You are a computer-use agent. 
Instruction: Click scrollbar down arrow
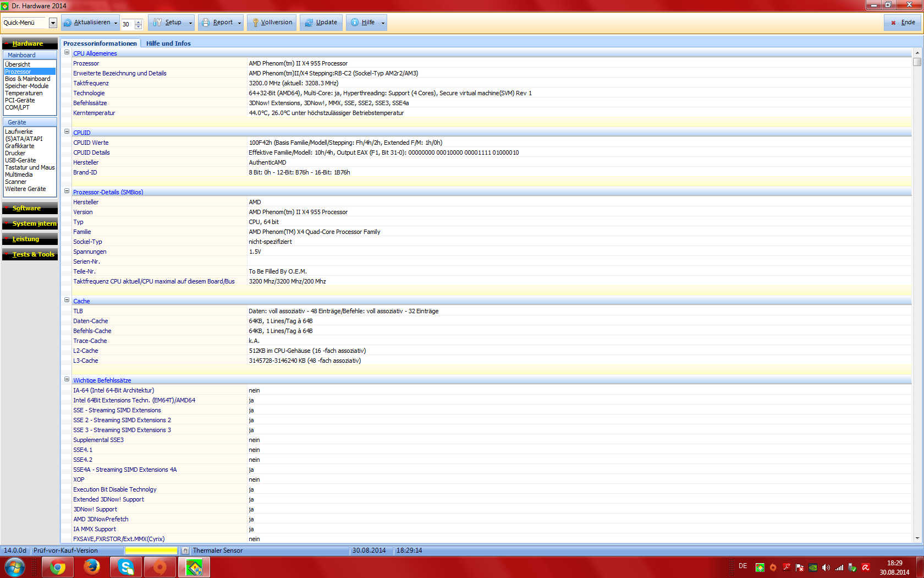click(x=917, y=538)
